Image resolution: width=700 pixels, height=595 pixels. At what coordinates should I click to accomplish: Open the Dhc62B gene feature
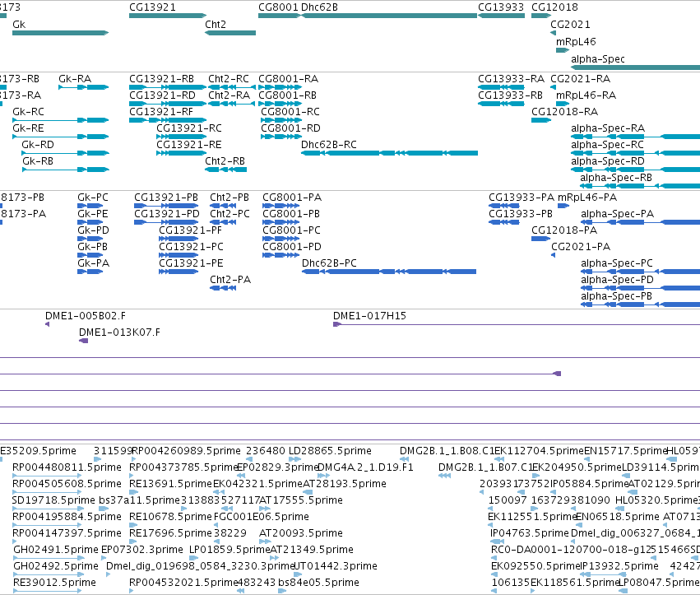pos(389,16)
